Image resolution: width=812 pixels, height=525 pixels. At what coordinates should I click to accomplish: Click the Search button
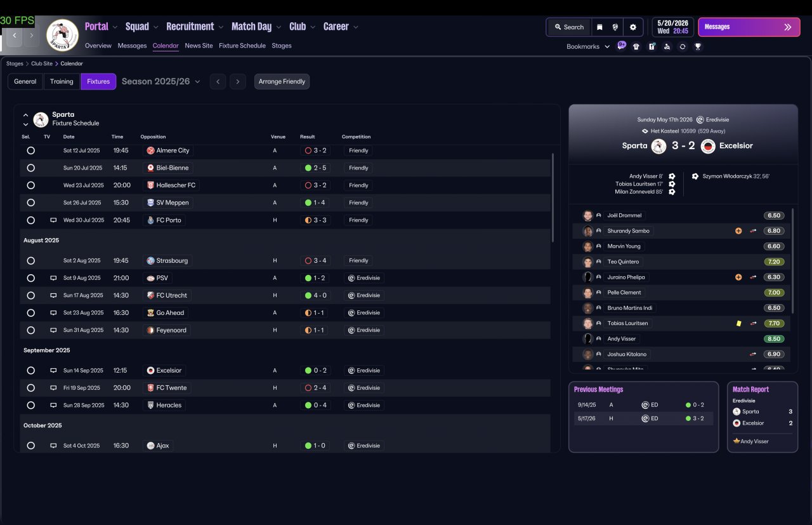pos(569,27)
